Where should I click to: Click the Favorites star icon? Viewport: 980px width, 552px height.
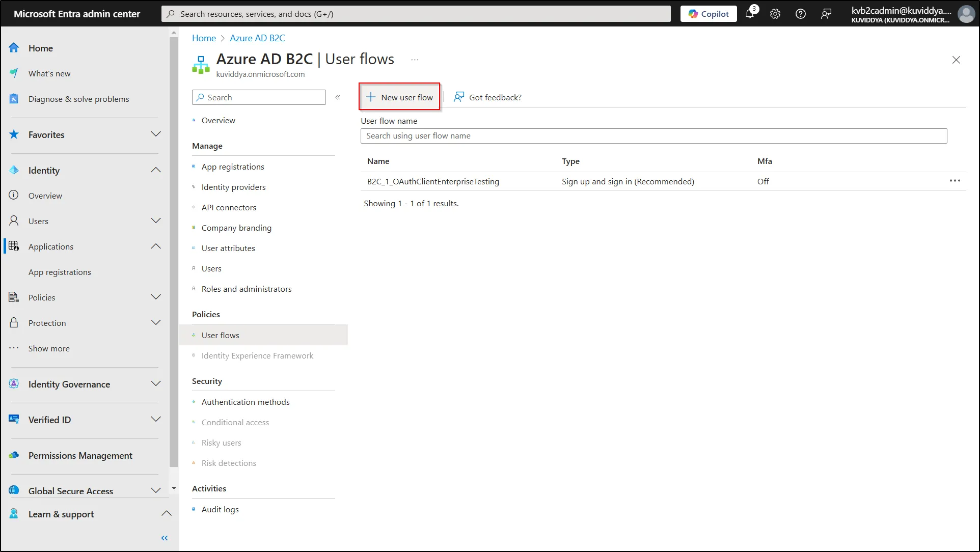[14, 134]
